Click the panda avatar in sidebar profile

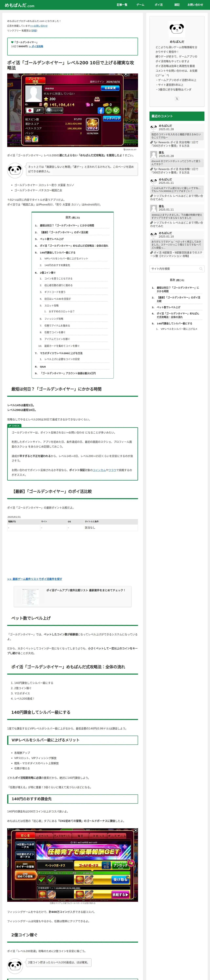177,29
